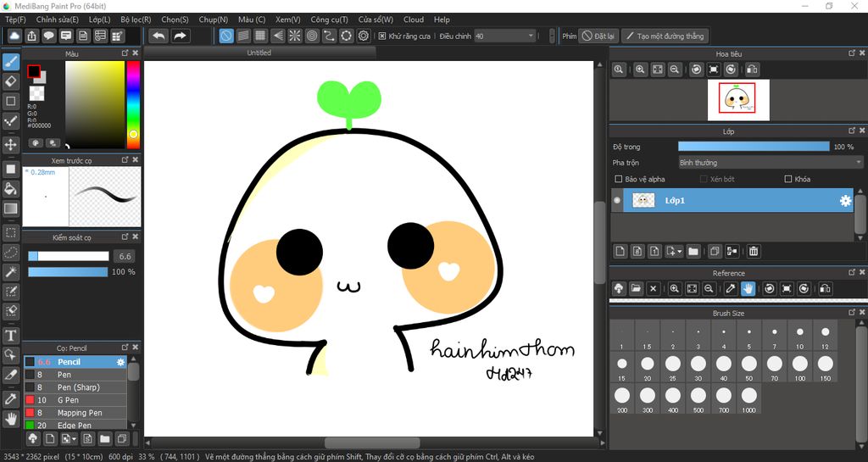
Task: Open the Chỉnh sửa(E) menu
Action: point(57,19)
